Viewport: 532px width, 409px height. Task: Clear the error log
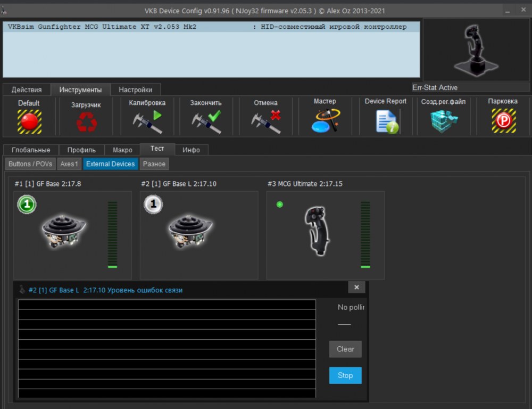pos(345,349)
